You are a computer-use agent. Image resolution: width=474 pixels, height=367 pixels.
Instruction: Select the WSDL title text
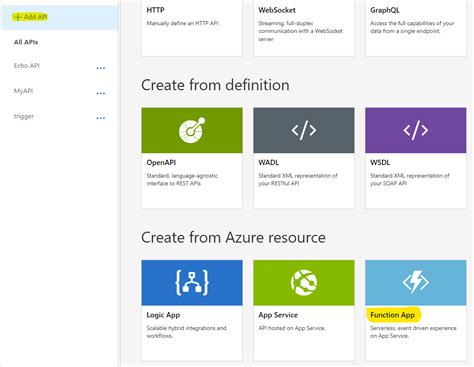point(380,162)
